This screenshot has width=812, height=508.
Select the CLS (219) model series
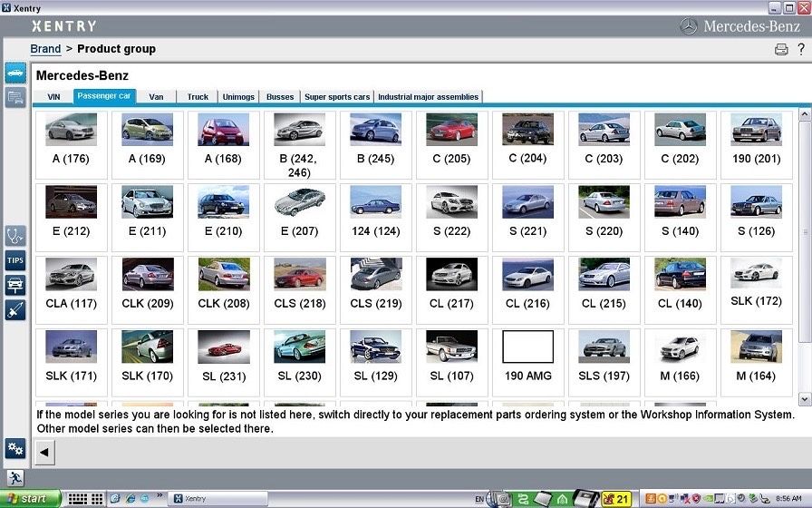point(375,289)
